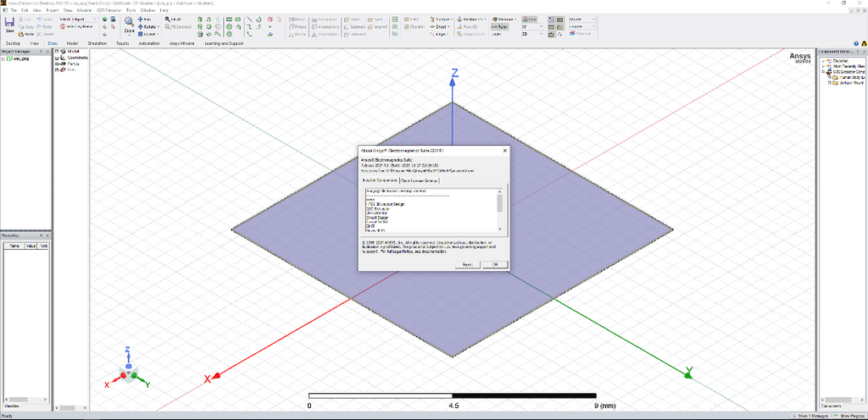Click the orientation gizmo cube
Viewport: 868px width, 420px height.
coord(129,374)
